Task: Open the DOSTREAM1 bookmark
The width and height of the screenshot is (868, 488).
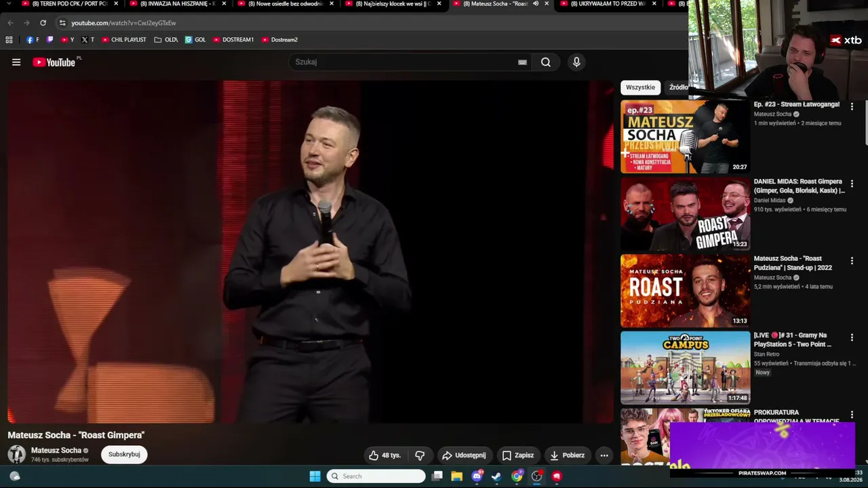Action: click(x=233, y=40)
